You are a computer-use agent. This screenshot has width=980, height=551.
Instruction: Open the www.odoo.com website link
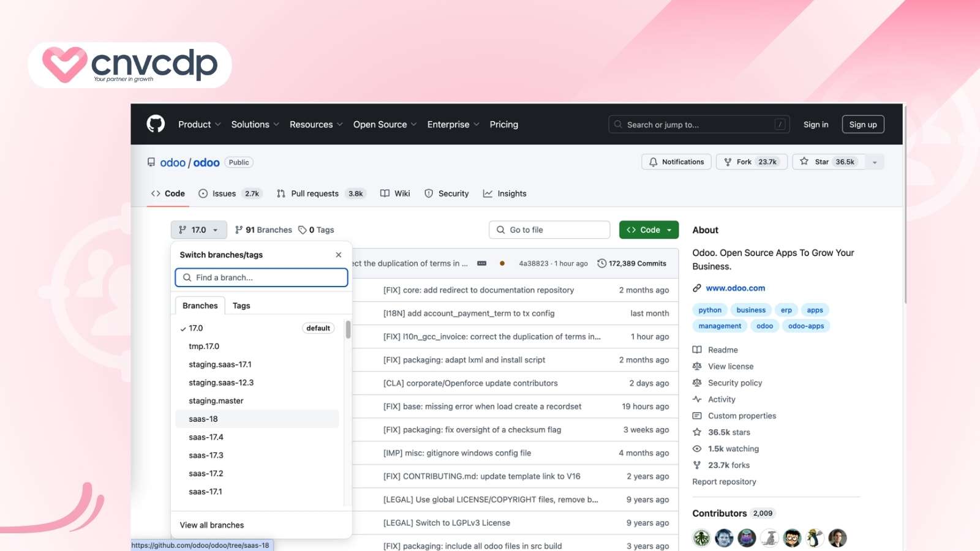coord(735,288)
